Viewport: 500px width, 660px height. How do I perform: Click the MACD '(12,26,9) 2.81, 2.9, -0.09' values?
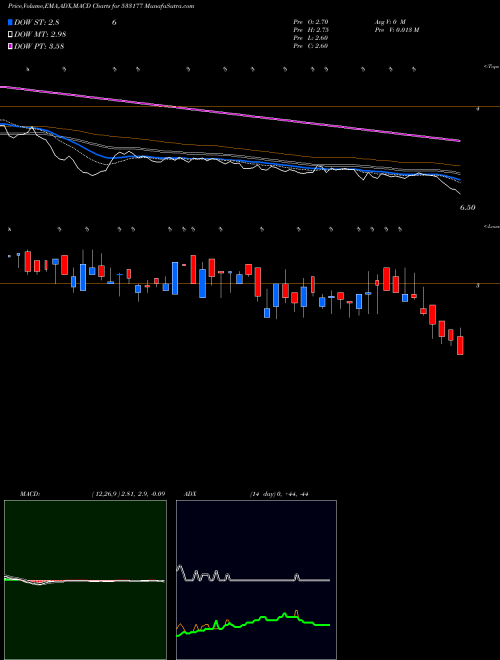pyautogui.click(x=128, y=494)
